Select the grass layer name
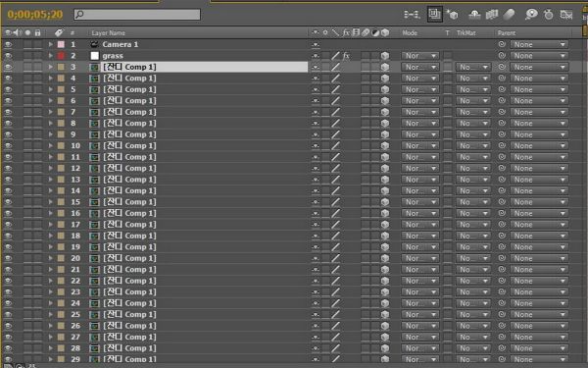Screen dimensions: 588x368 [113, 56]
